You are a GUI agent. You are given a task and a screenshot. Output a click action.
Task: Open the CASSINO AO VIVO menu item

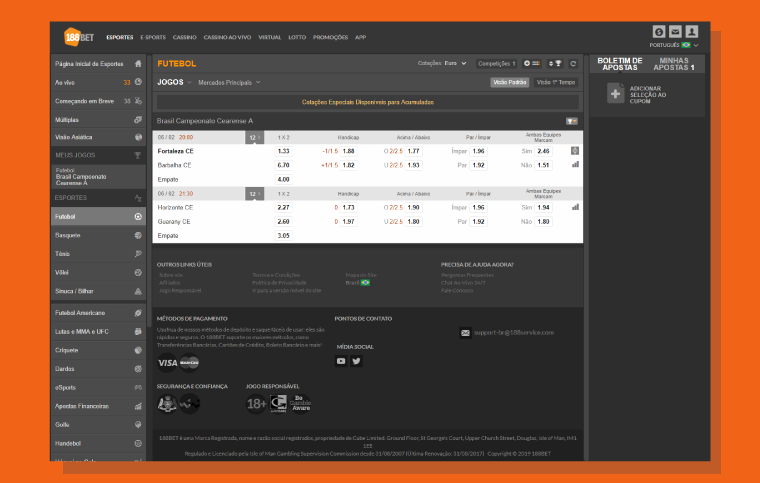point(227,37)
